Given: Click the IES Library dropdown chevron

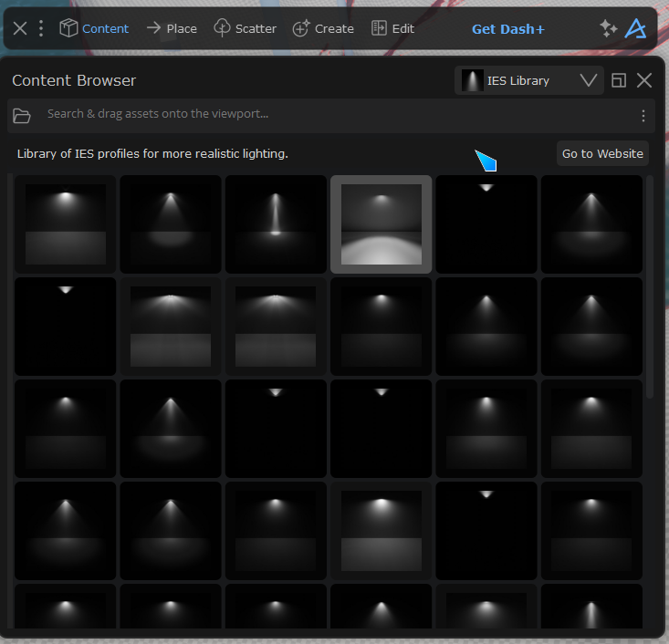Looking at the screenshot, I should click(x=589, y=80).
